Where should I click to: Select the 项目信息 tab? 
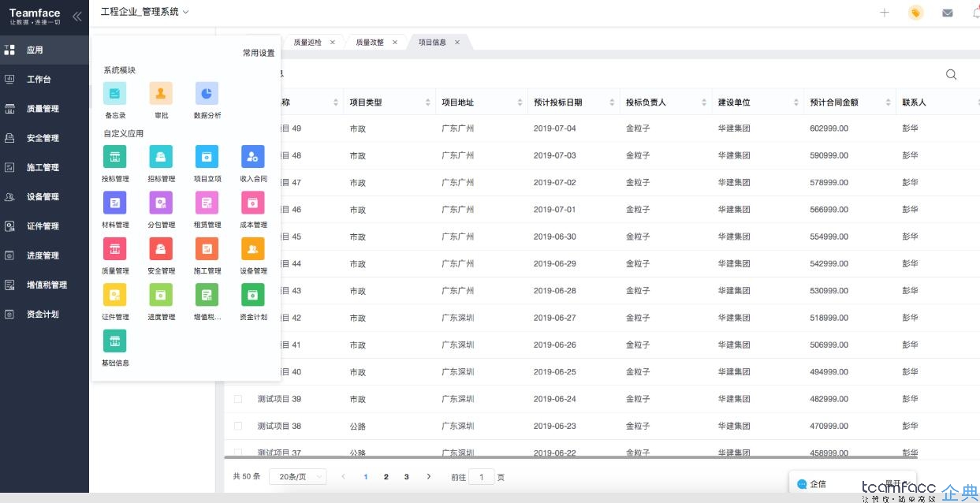(x=432, y=43)
